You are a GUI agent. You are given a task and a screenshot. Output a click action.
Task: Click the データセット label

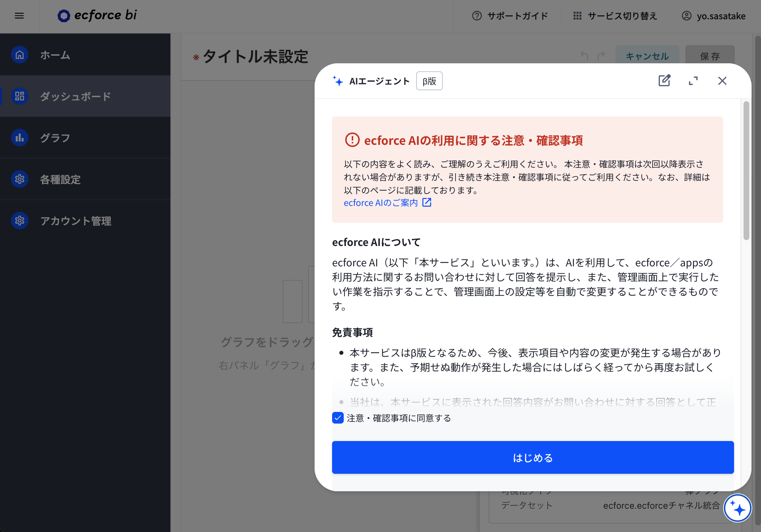[527, 505]
